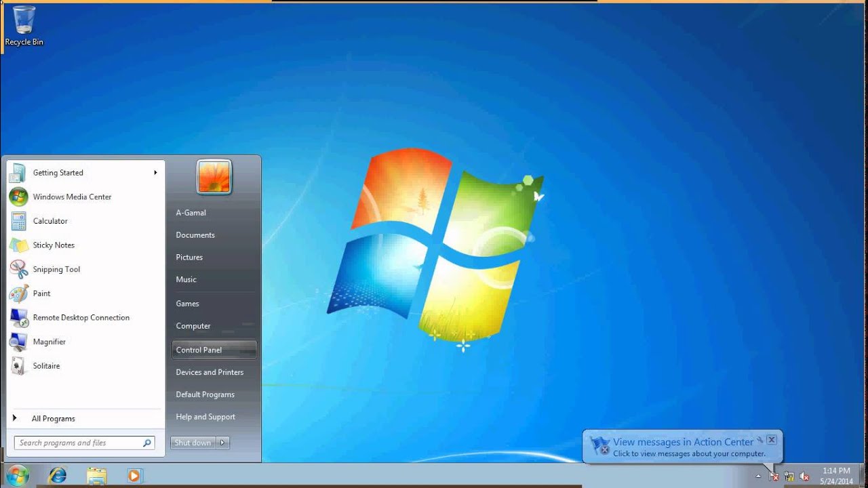Open Calculator from the Start menu
868x488 pixels.
click(x=85, y=221)
